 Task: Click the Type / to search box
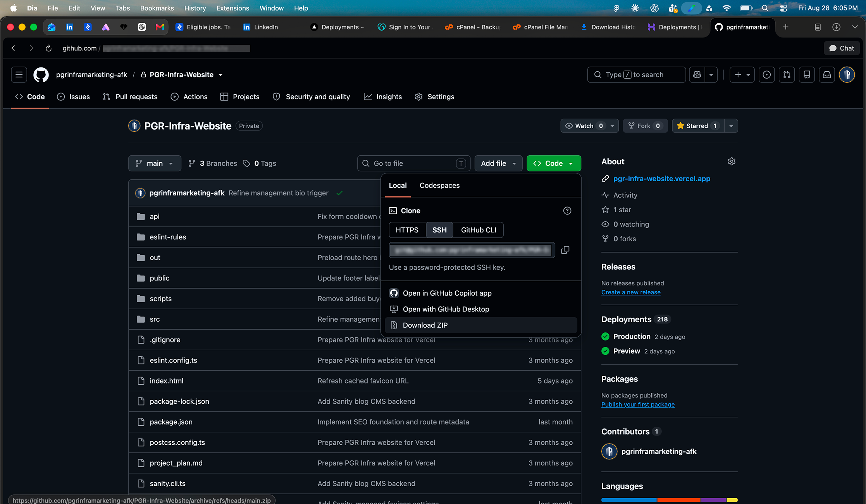637,75
